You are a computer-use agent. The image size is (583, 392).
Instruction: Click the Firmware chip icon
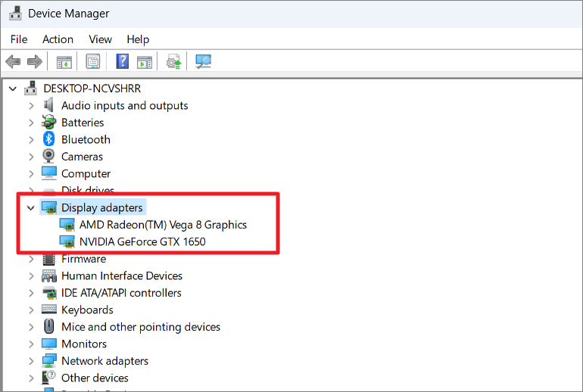(48, 259)
